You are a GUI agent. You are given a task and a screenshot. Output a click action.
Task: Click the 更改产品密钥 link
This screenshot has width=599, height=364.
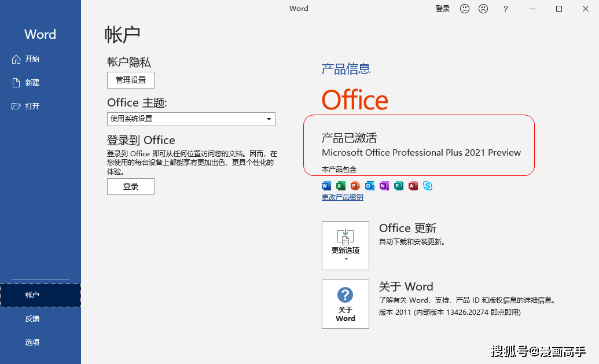tap(343, 197)
